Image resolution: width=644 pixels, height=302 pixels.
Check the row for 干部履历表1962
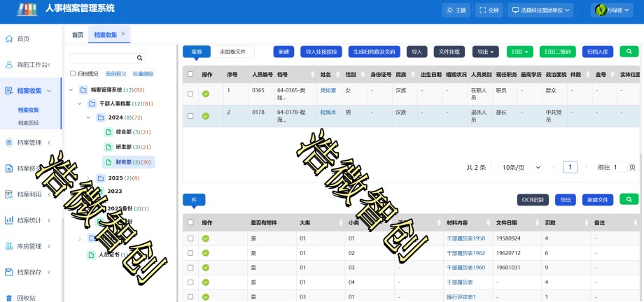(x=190, y=253)
